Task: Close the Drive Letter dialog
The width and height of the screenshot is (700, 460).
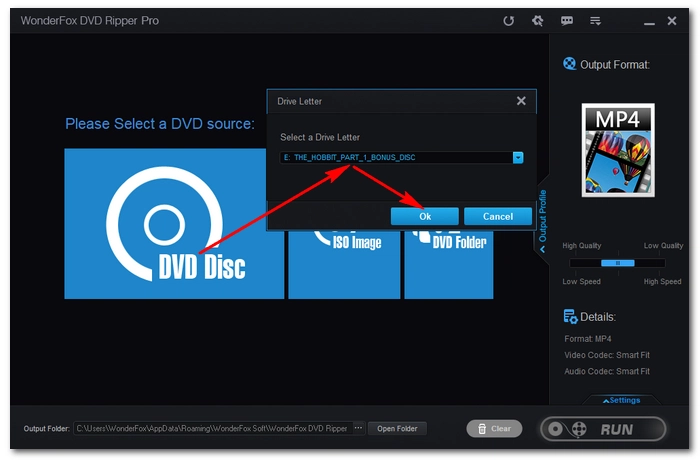Action: (521, 101)
